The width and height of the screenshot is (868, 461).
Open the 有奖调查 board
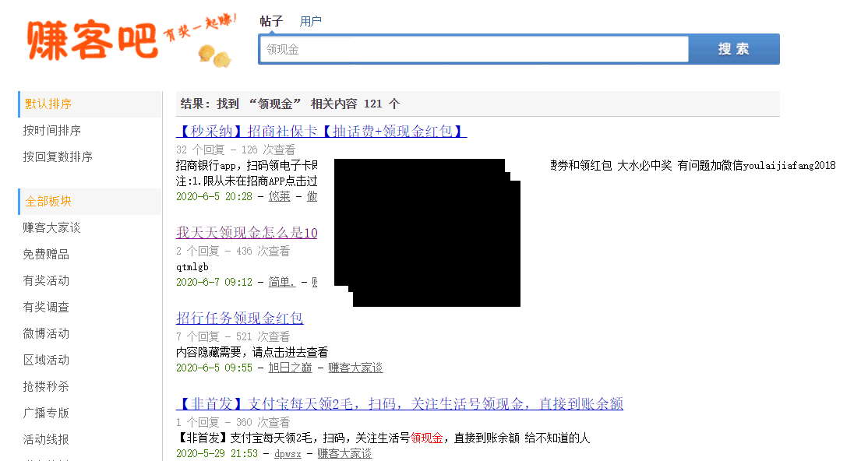point(46,308)
